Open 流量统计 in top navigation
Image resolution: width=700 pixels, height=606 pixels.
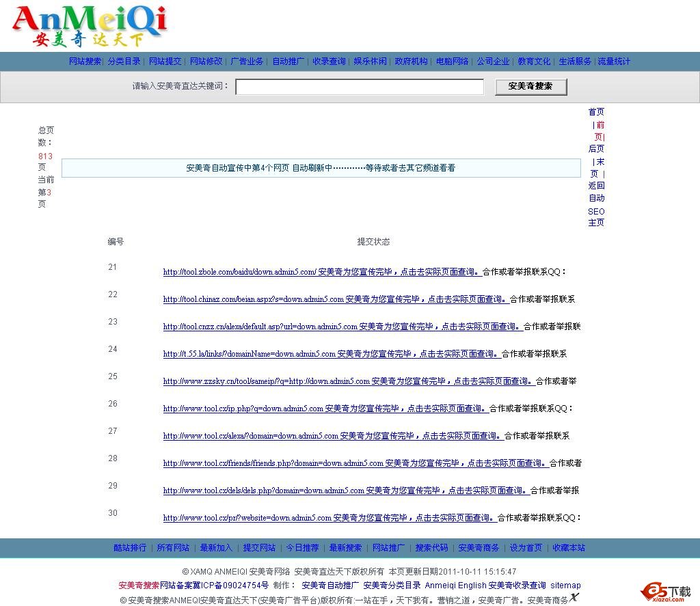(614, 61)
